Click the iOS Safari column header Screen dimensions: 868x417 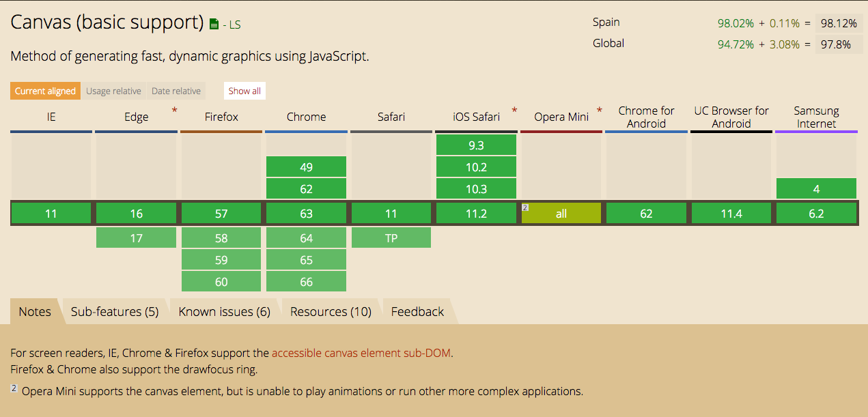[476, 117]
